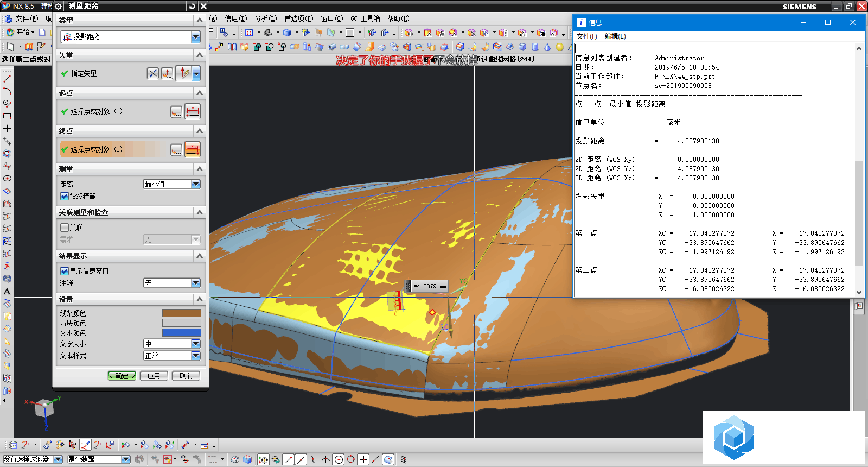Viewport: 868px width, 467px height.
Task: Open the 距离 dropdown set to 最小值
Action: (x=172, y=184)
